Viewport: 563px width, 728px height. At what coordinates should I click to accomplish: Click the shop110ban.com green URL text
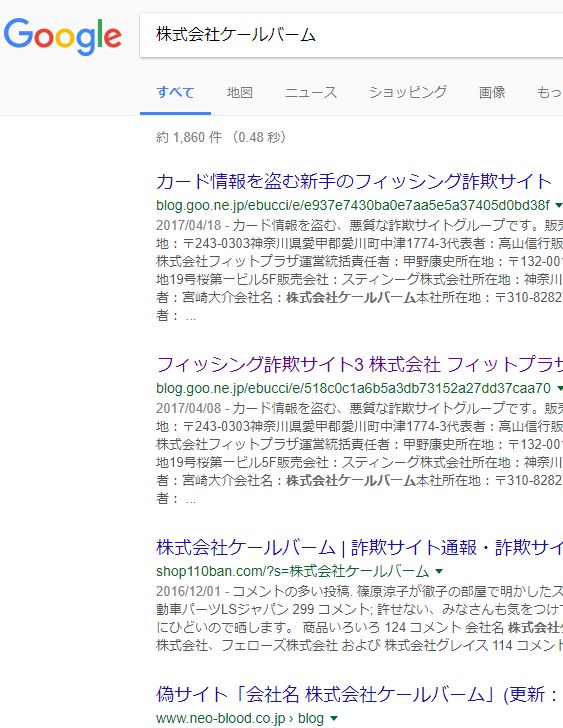[292, 571]
